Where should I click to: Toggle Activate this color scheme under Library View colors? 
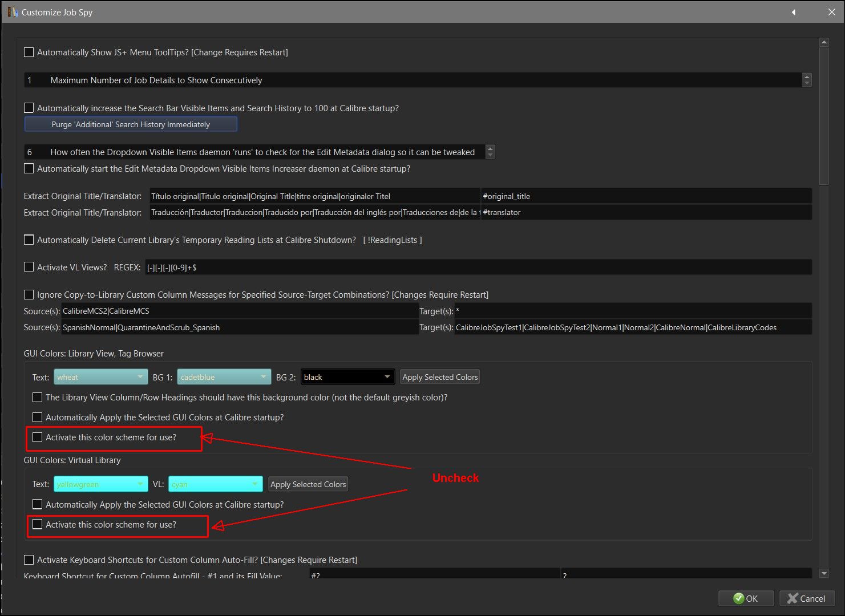[x=37, y=437]
